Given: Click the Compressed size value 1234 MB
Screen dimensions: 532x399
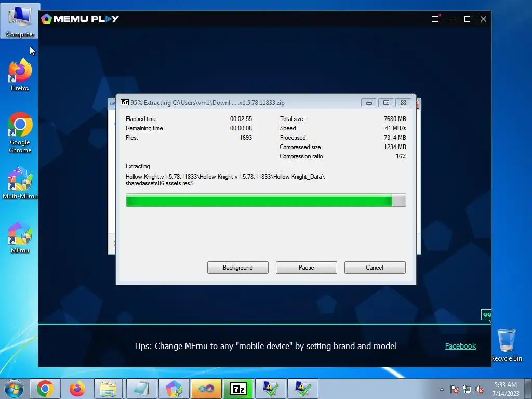Looking at the screenshot, I should [x=395, y=147].
